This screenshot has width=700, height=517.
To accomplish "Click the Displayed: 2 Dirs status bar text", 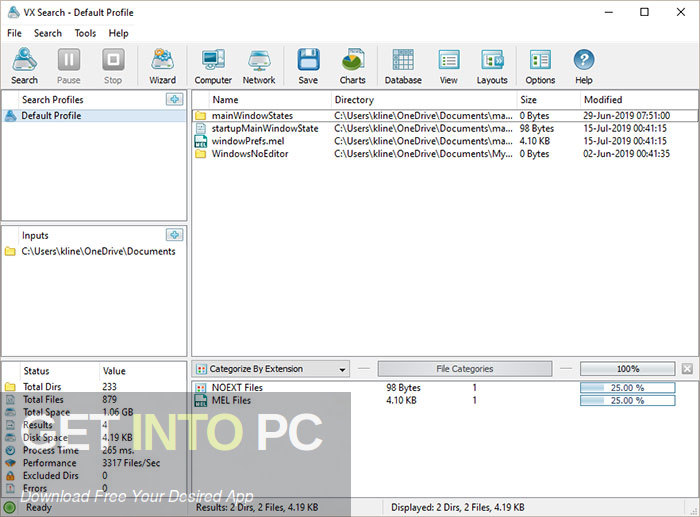I will tap(458, 507).
